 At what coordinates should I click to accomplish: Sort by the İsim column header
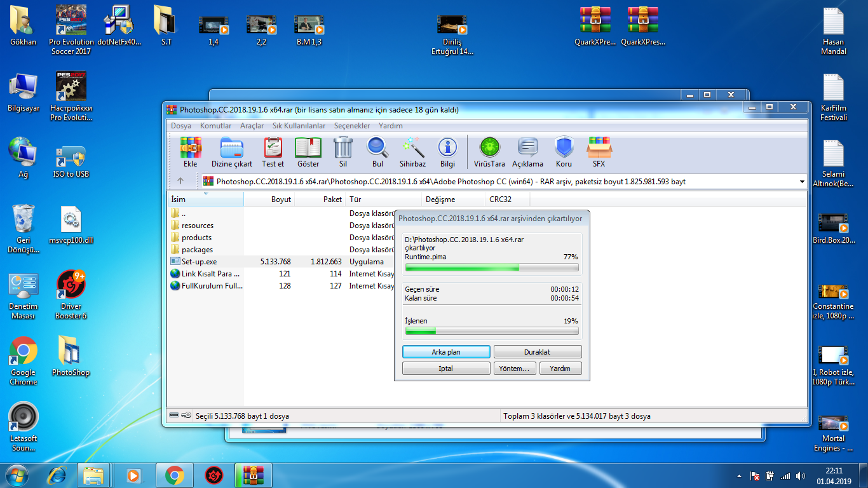pos(205,200)
